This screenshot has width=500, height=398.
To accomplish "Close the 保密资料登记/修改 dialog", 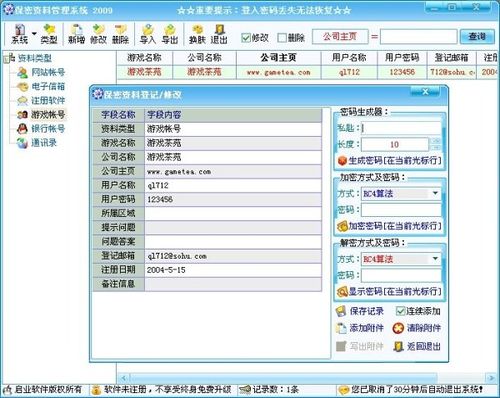I will 425,91.
